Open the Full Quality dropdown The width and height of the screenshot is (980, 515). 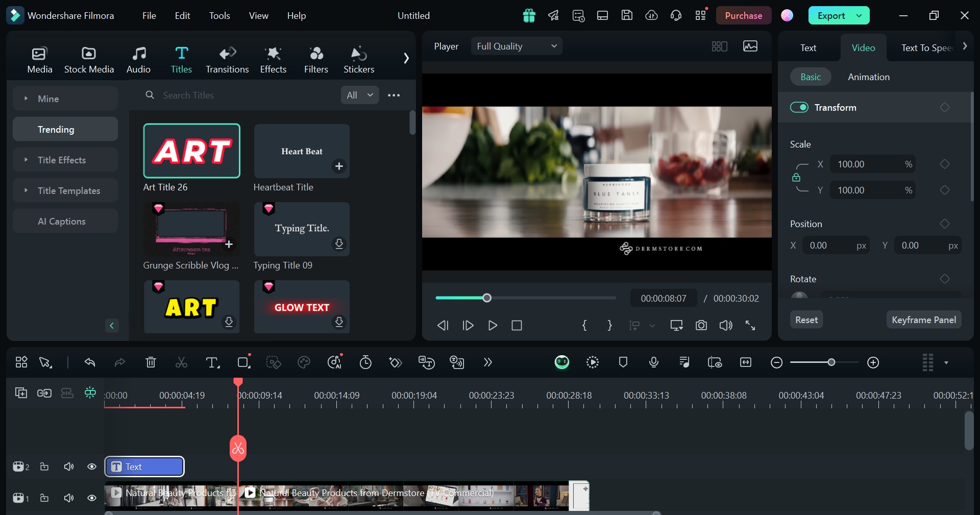(517, 46)
